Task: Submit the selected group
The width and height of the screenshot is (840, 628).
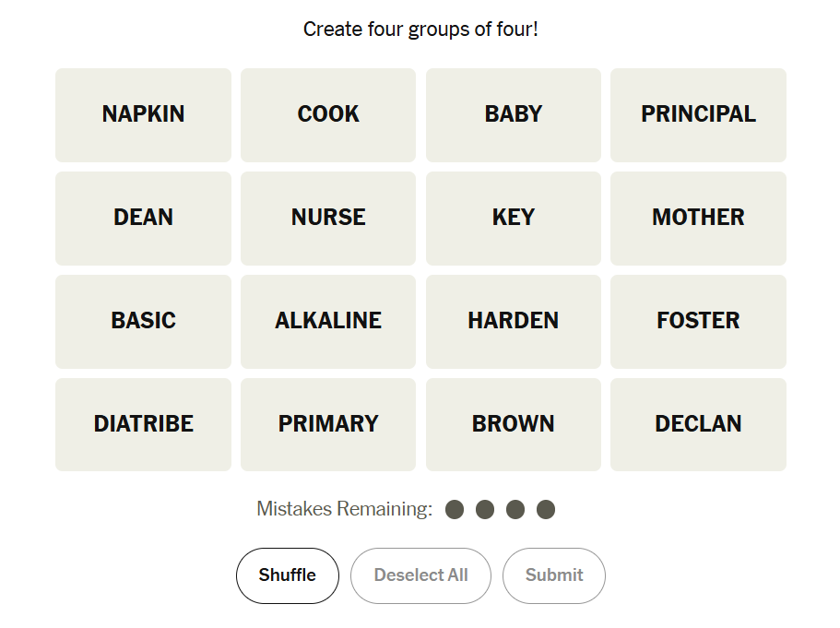Action: pos(553,575)
